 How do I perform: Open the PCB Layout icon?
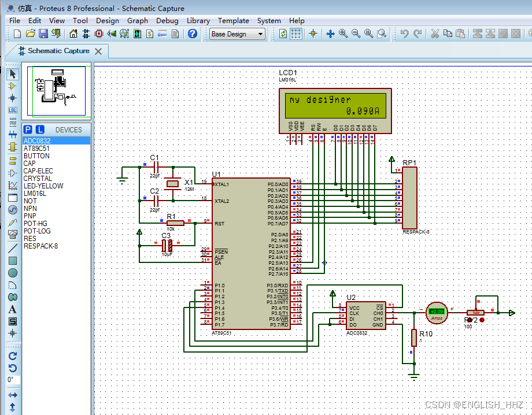pos(99,34)
